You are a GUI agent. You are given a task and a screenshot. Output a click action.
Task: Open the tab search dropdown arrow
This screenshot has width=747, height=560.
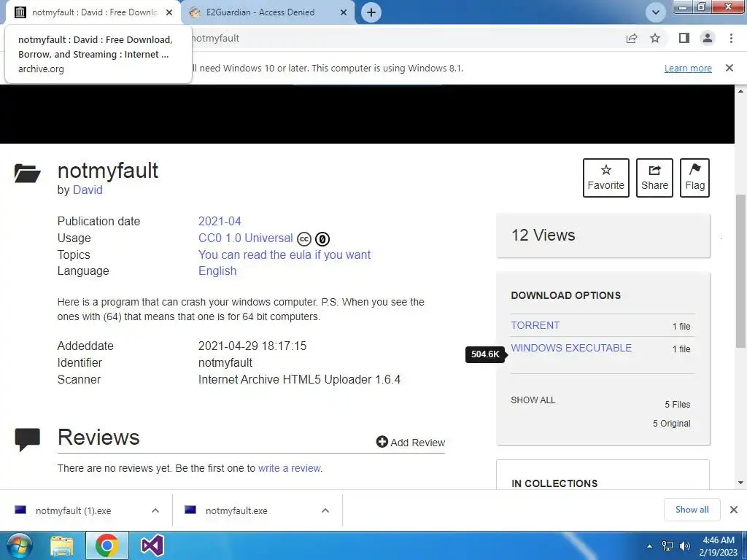(x=656, y=12)
